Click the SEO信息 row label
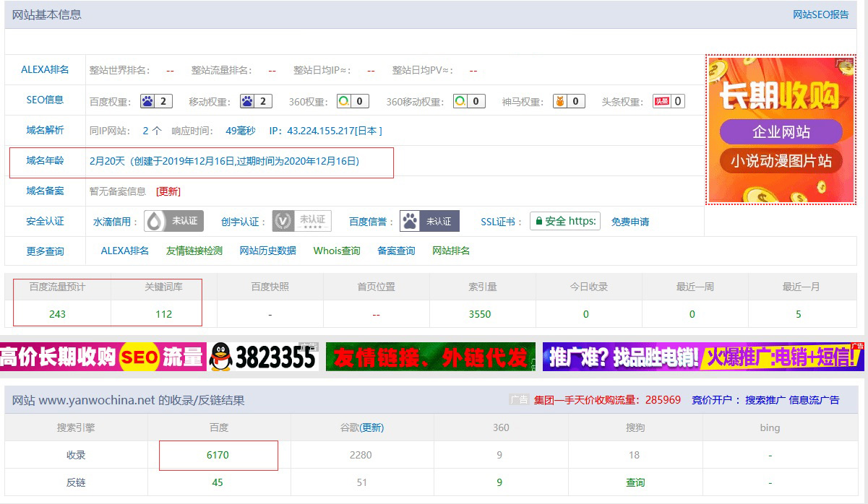 click(45, 100)
